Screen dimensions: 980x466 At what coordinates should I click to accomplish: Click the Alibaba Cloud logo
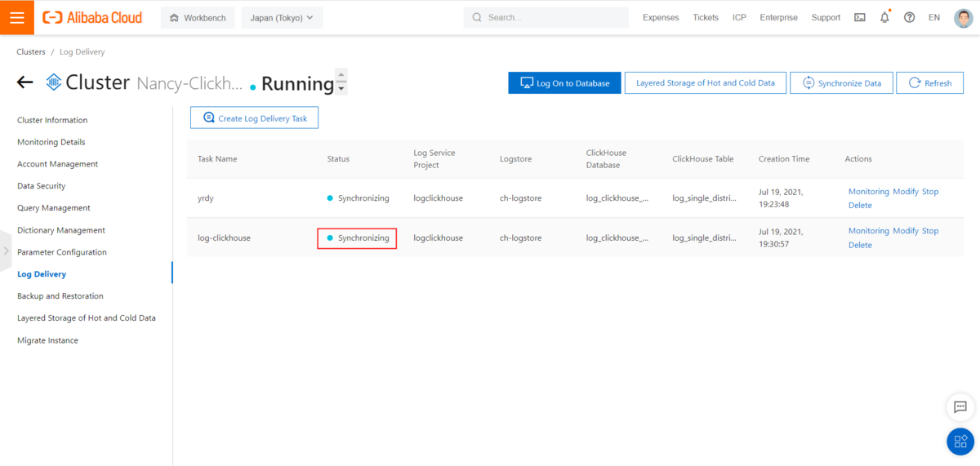click(x=92, y=17)
